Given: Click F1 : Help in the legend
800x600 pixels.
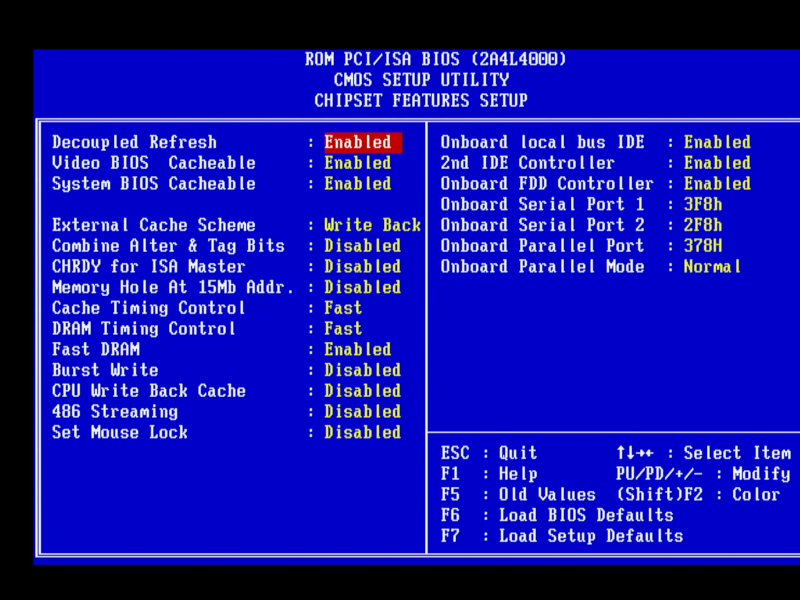Looking at the screenshot, I should click(489, 474).
